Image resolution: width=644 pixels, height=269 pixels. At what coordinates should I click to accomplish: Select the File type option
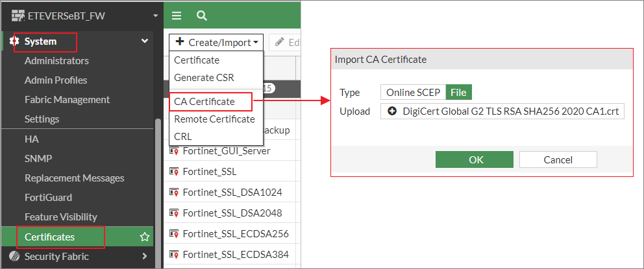(x=458, y=92)
